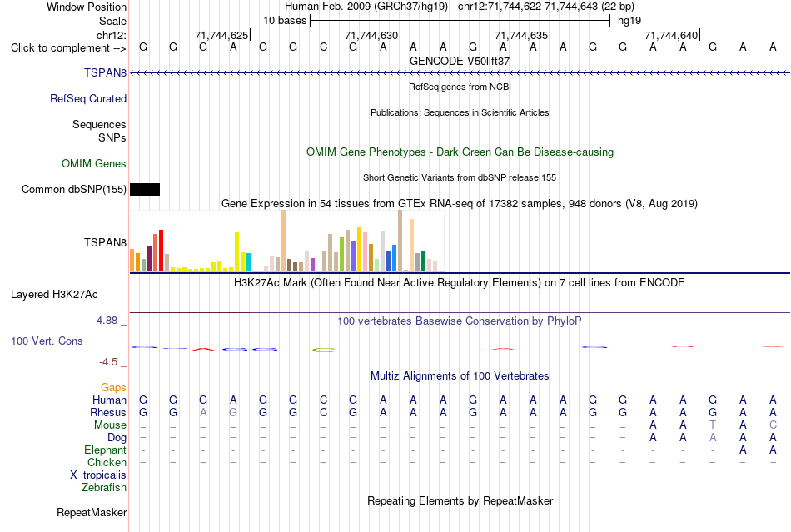
Task: Select the Gaps row label
Action: 113,387
